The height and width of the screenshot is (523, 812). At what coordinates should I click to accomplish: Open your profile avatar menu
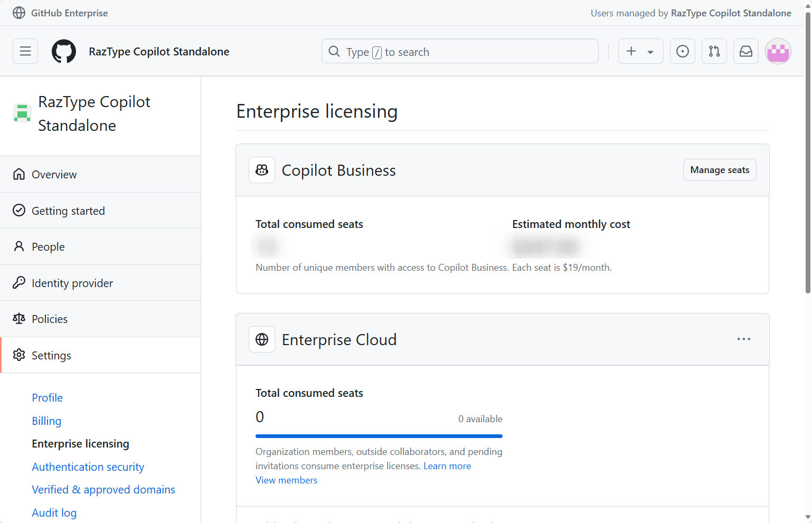tap(778, 51)
